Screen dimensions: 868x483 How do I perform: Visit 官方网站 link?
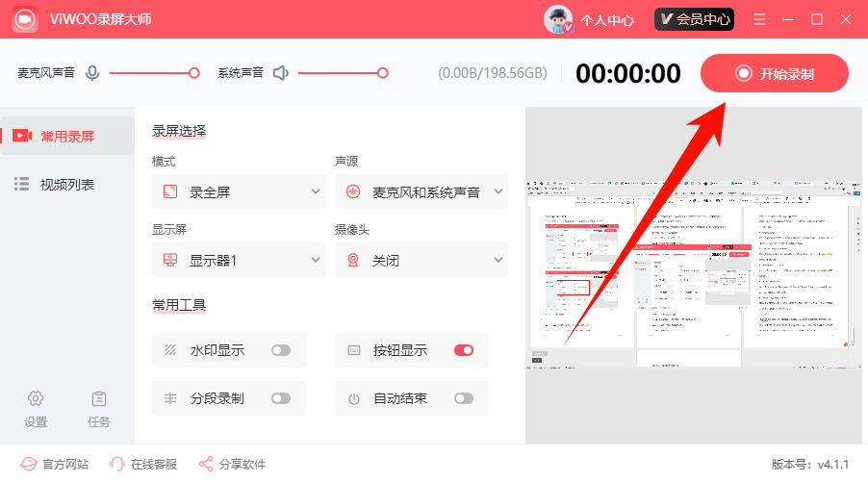tap(65, 464)
